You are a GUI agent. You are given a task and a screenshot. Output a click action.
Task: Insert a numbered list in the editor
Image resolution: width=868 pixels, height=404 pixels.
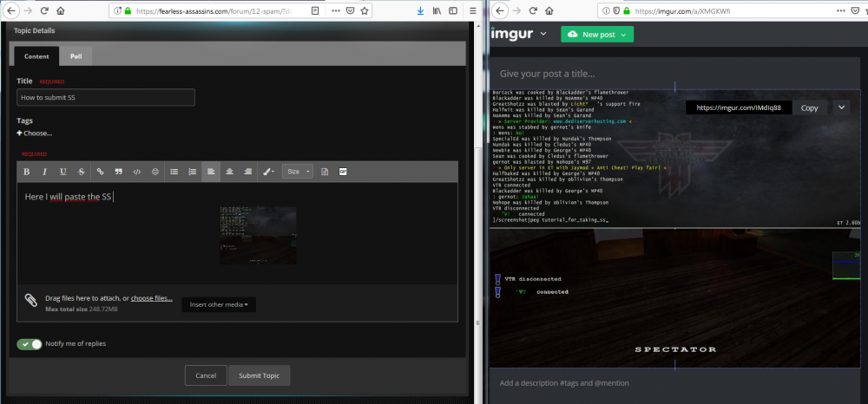(192, 172)
